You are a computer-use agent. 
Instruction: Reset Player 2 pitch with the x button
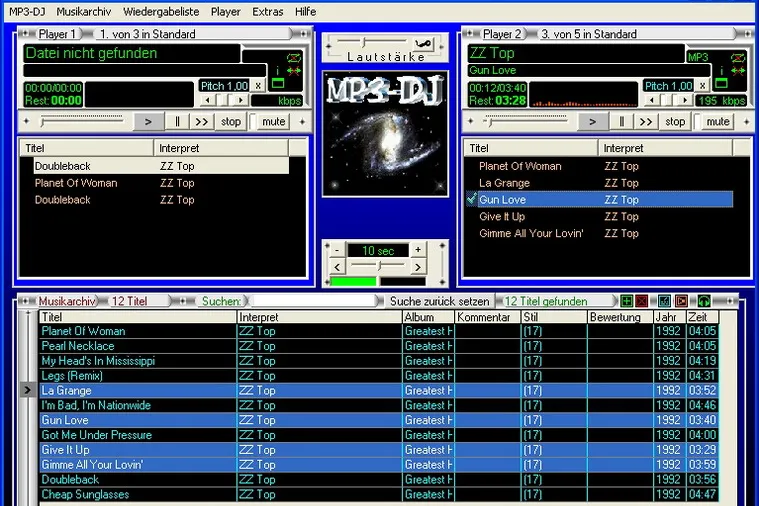click(702, 86)
